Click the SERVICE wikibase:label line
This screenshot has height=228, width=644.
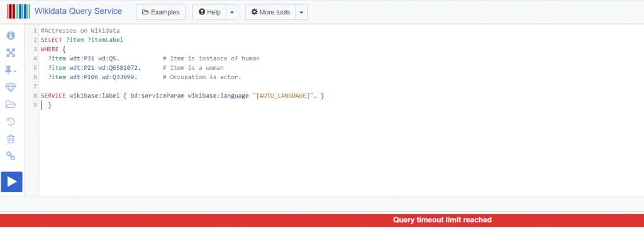click(x=182, y=95)
